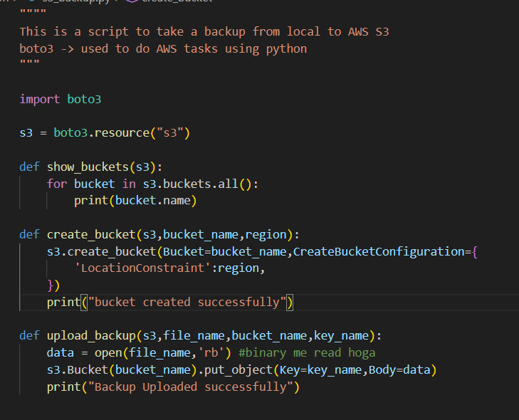Image resolution: width=519 pixels, height=420 pixels.
Task: Click the "Body=data" argument
Action: pyautogui.click(x=399, y=370)
